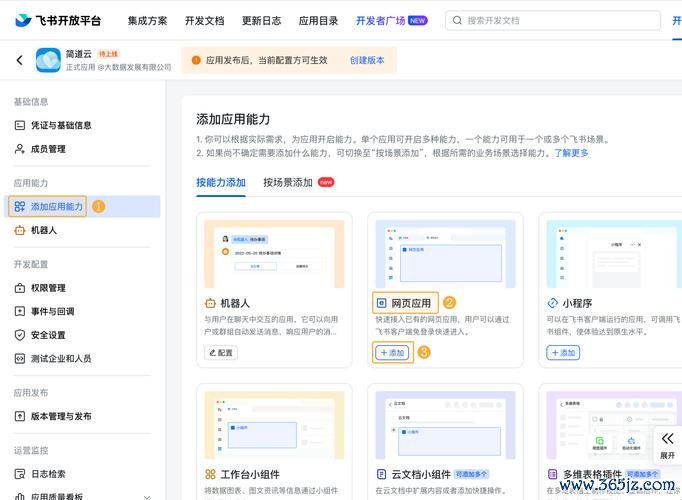Image resolution: width=682 pixels, height=500 pixels.
Task: Click the 事件与回调 icon
Action: 20,311
